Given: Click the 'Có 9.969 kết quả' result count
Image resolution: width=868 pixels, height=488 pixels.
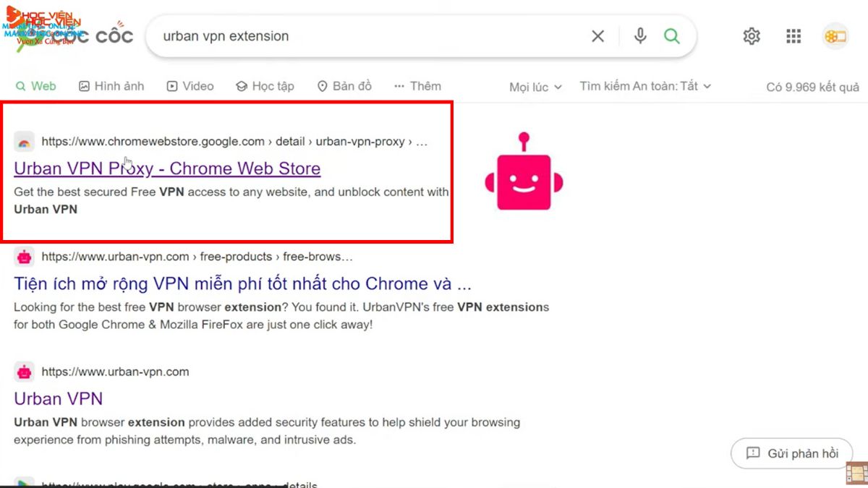Looking at the screenshot, I should 813,87.
